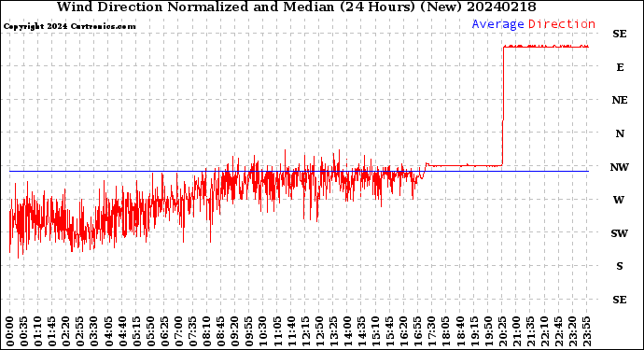Select the 01:45 time label
This screenshot has width=644, height=350.
click(52, 331)
